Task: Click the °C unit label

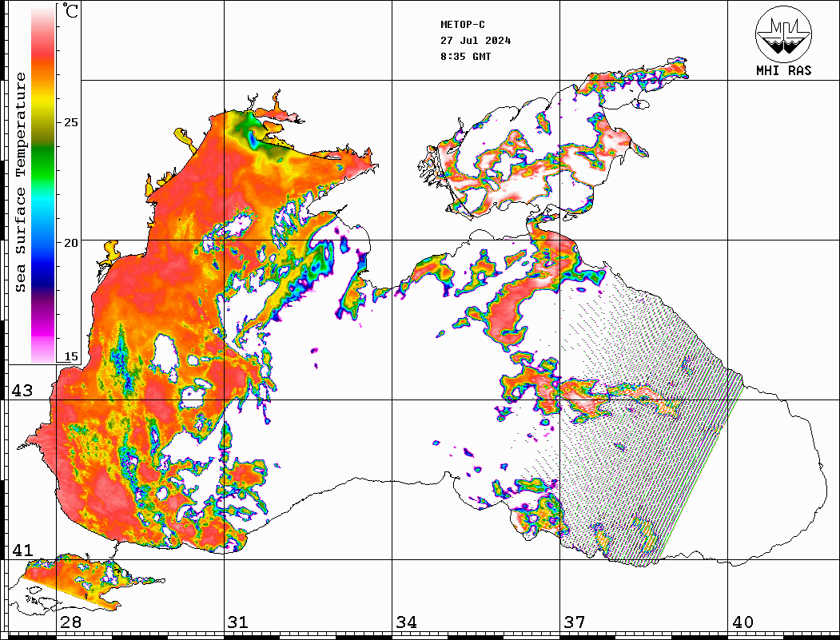Action: [x=70, y=10]
